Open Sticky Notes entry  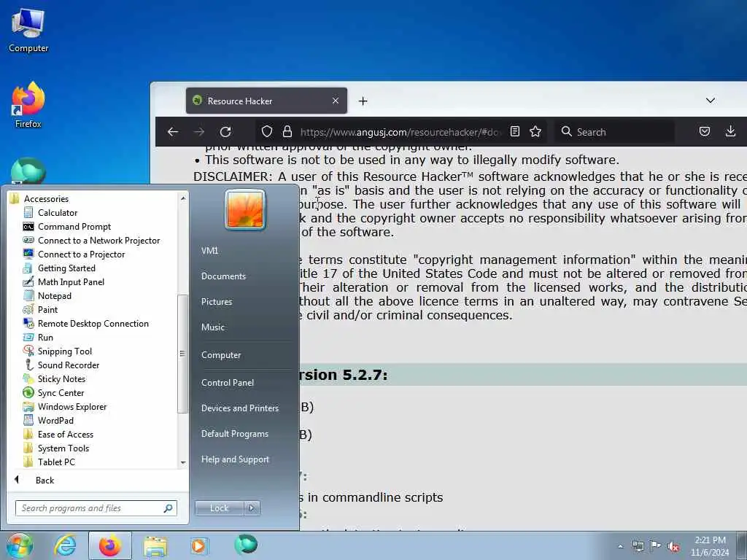pyautogui.click(x=61, y=379)
